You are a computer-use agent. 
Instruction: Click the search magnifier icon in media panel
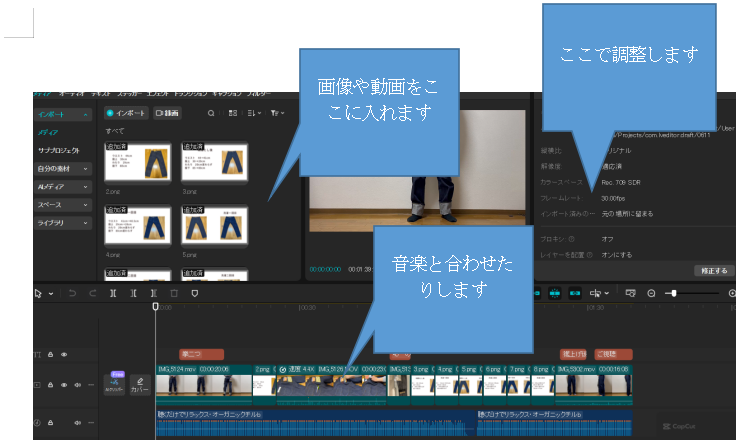pos(211,113)
